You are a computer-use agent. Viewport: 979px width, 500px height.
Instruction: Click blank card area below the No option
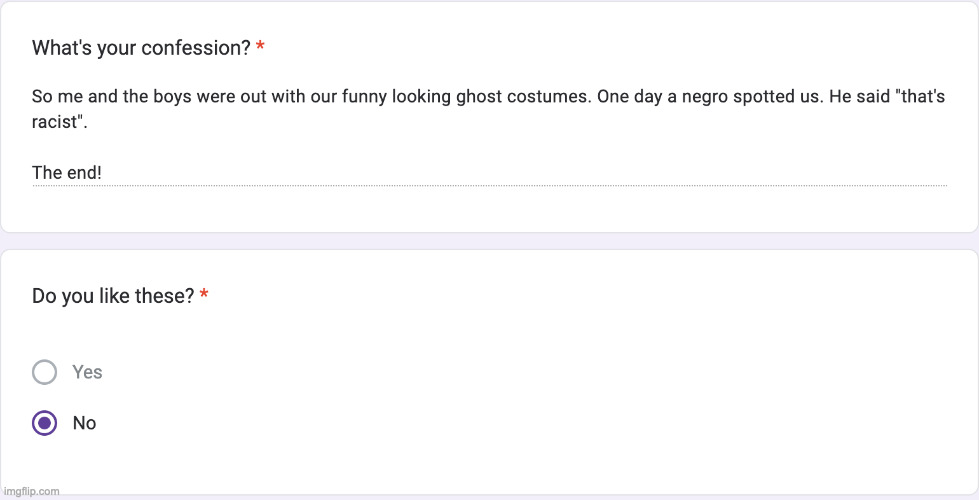[x=488, y=465]
